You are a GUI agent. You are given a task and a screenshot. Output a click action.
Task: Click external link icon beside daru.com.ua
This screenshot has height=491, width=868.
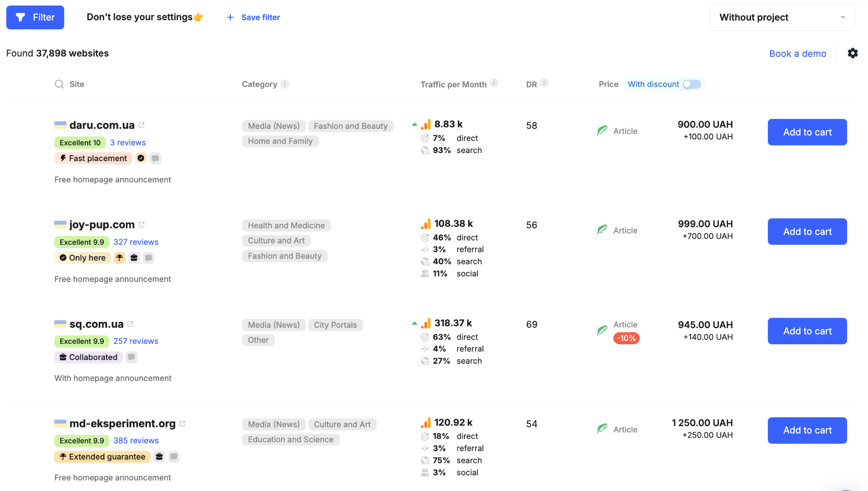(142, 125)
